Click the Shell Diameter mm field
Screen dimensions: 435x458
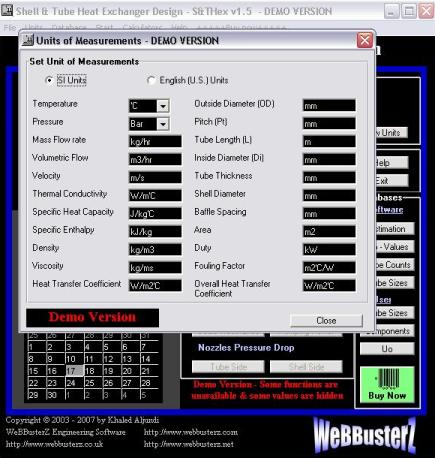tap(329, 196)
